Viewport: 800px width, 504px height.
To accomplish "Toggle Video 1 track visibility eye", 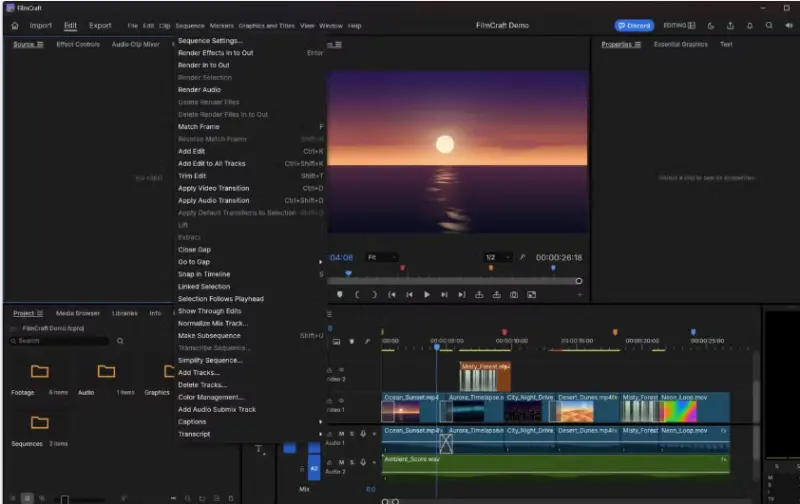I will 341,400.
